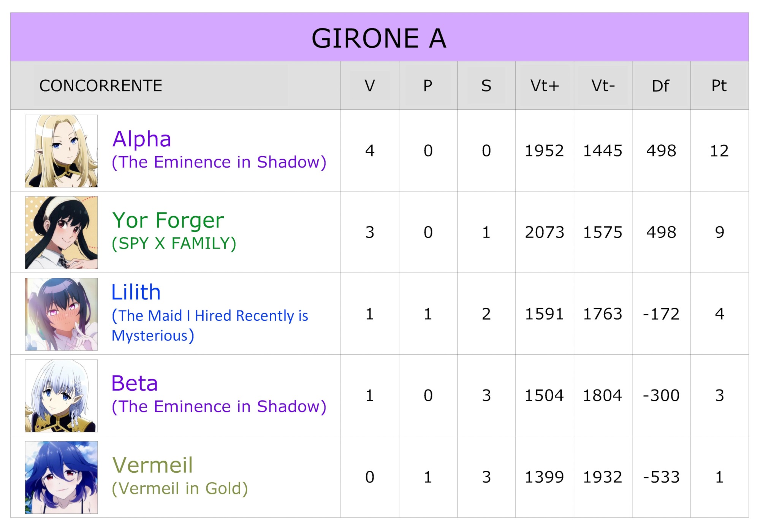
Task: Select Vermeil's Df value -533
Action: [x=661, y=477]
